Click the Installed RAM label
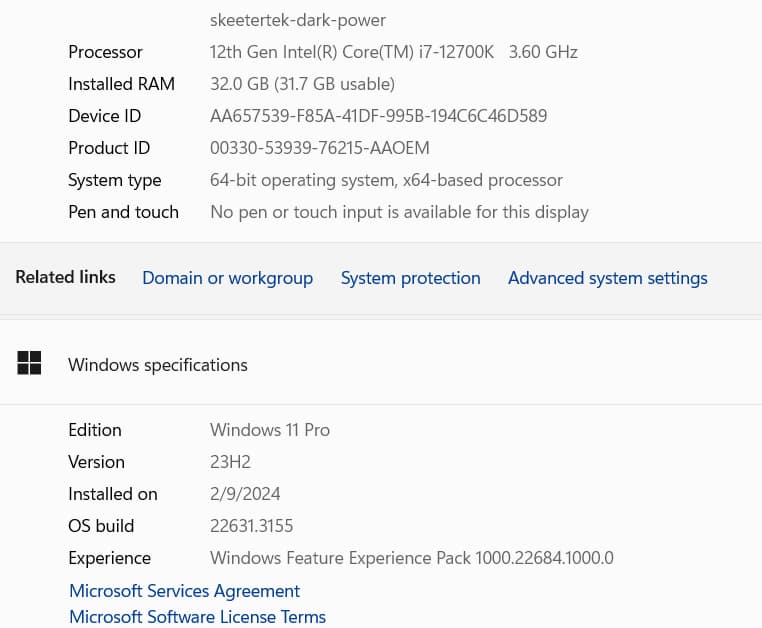Viewport: 762px width, 628px height. [121, 84]
